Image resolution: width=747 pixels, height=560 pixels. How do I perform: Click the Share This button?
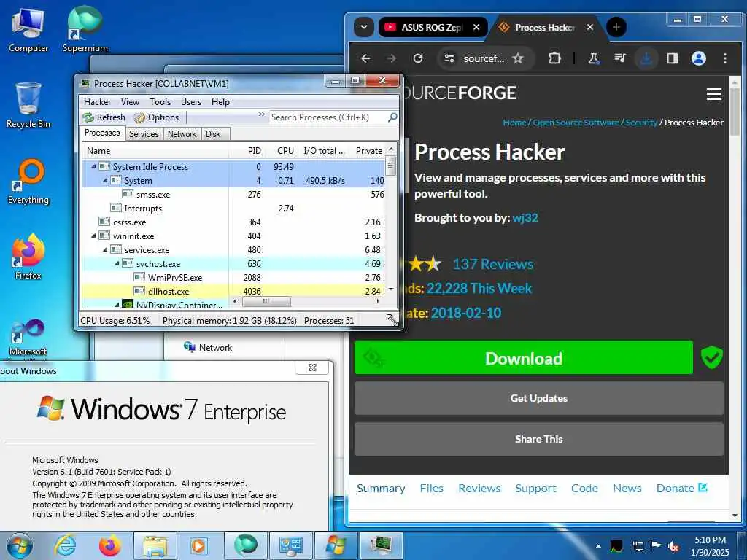click(539, 439)
